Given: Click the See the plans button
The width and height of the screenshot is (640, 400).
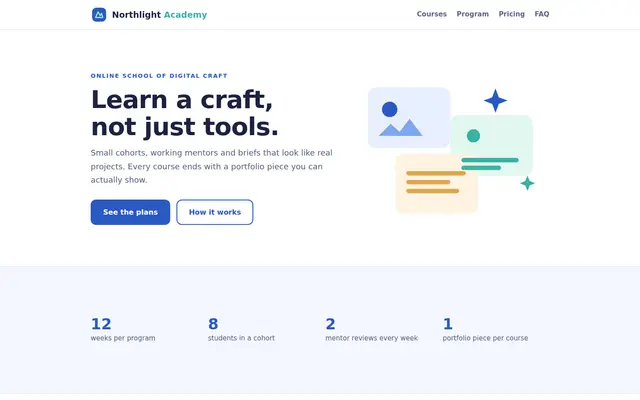Looking at the screenshot, I should point(130,212).
